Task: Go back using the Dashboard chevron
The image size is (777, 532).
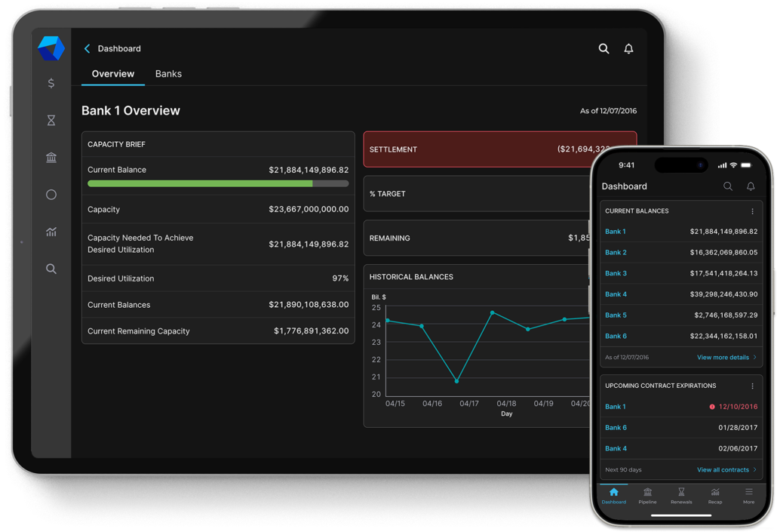Action: [88, 48]
